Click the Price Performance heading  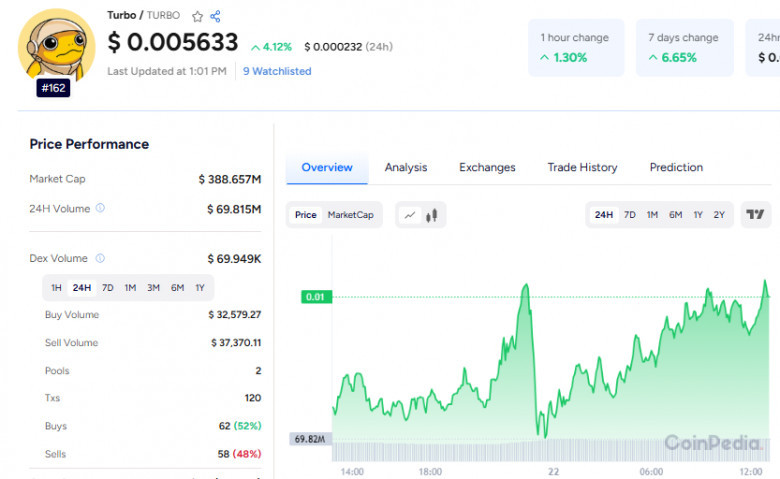click(89, 144)
